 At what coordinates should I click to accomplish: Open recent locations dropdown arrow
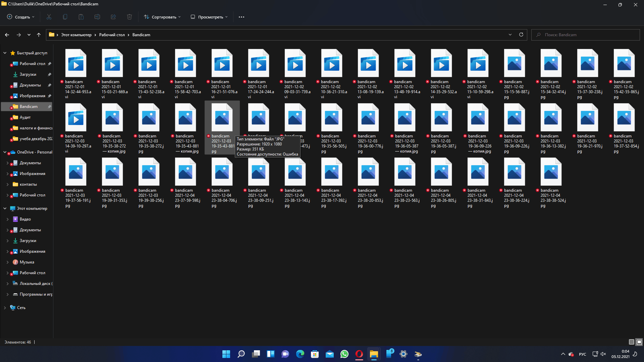[29, 35]
